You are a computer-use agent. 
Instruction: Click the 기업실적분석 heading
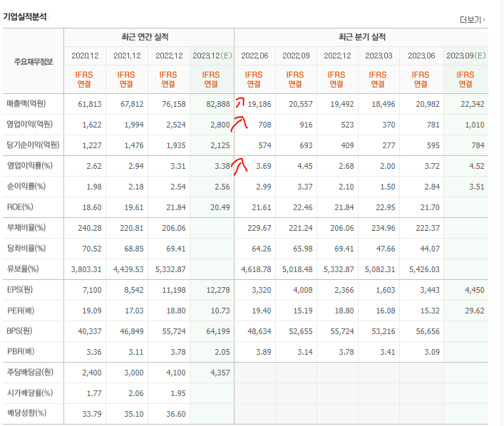25,16
